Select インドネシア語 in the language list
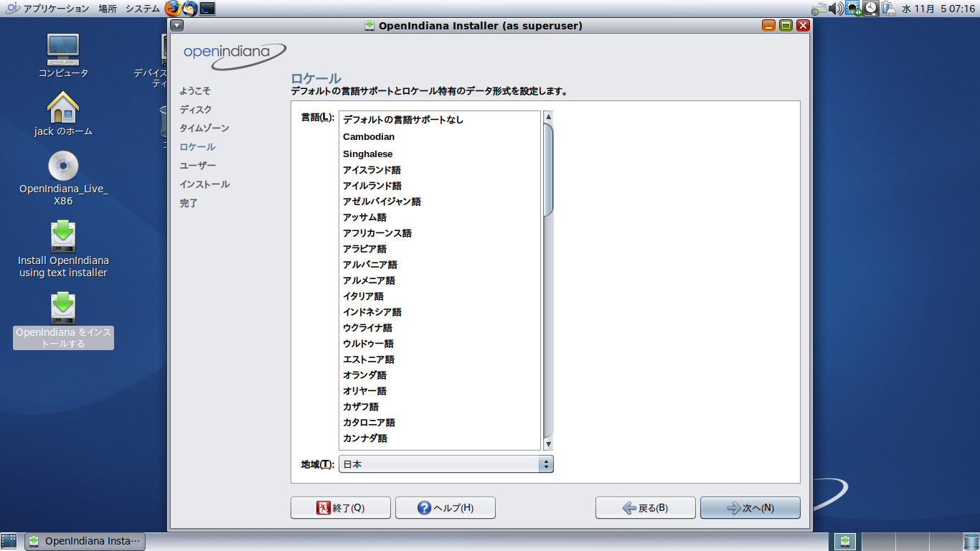 click(x=440, y=312)
